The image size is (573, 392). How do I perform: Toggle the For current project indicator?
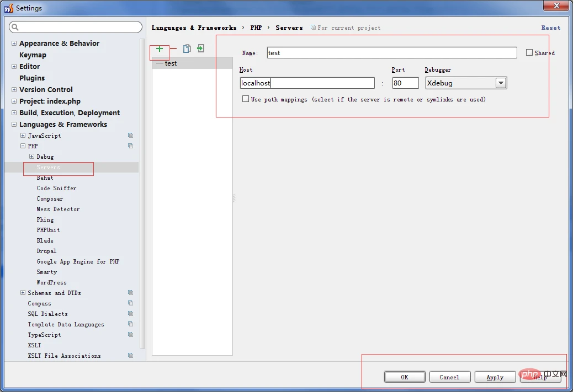[x=312, y=28]
